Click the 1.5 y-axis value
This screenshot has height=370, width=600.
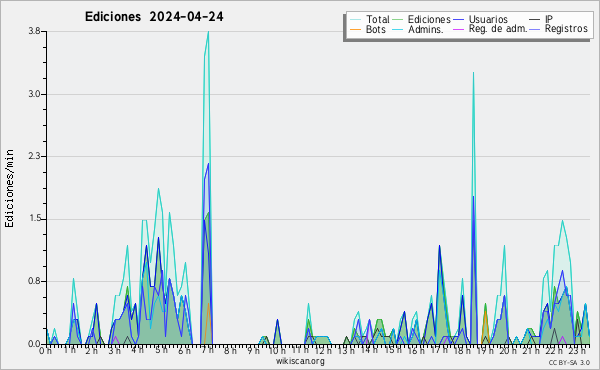point(34,219)
